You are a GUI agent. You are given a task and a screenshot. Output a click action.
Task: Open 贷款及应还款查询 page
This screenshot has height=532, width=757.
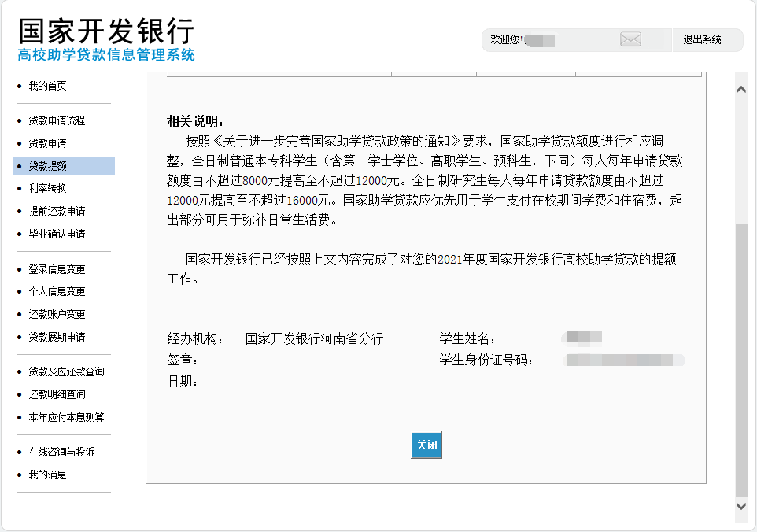coord(66,371)
